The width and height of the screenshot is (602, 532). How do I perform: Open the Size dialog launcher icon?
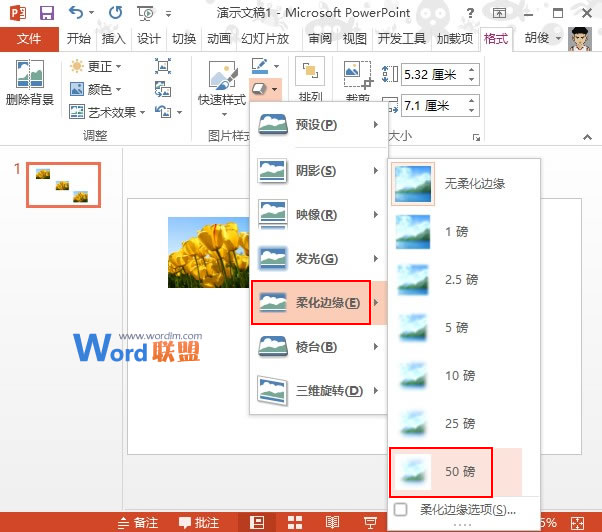(x=476, y=137)
